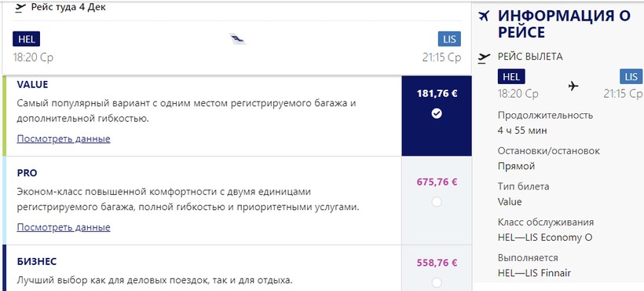Click the airplane icon next to ИНФОРМАЦИЯ О РЕЙСЕ

485,17
